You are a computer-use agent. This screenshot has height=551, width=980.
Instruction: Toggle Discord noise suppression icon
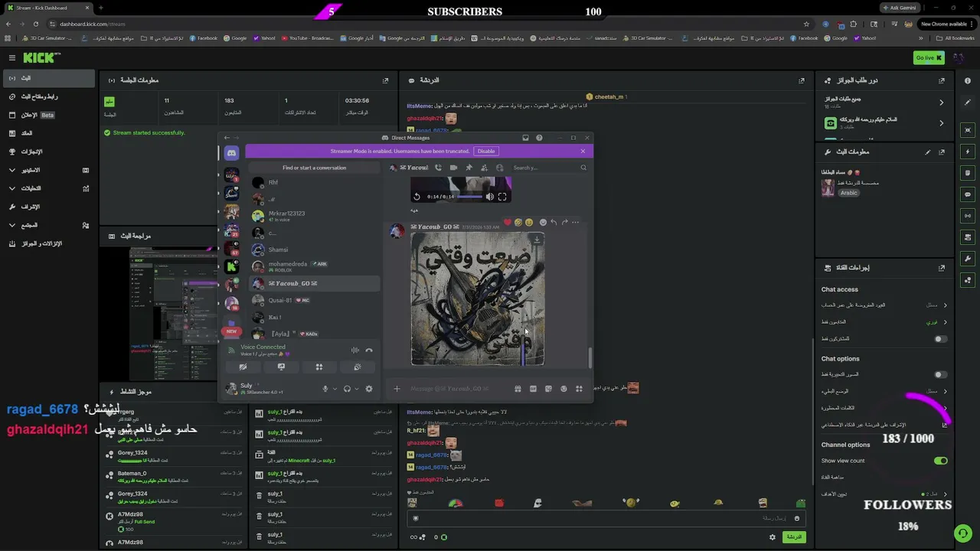pyautogui.click(x=354, y=350)
